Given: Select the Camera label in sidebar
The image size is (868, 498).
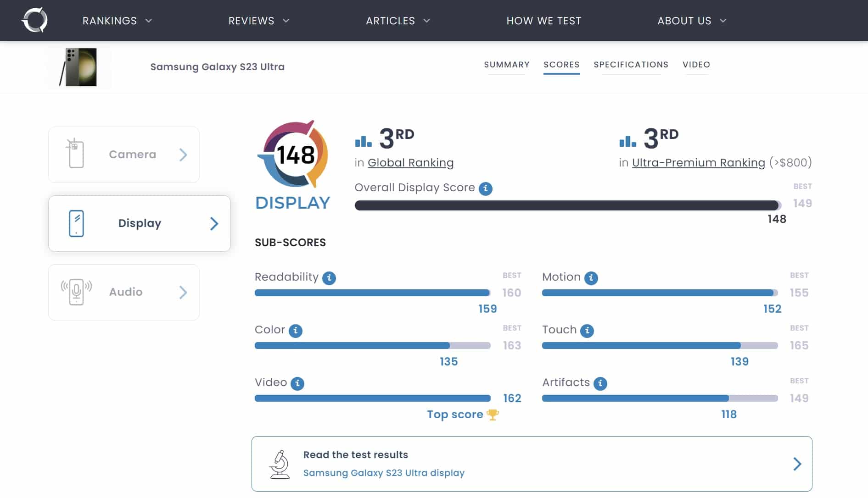Looking at the screenshot, I should [133, 155].
